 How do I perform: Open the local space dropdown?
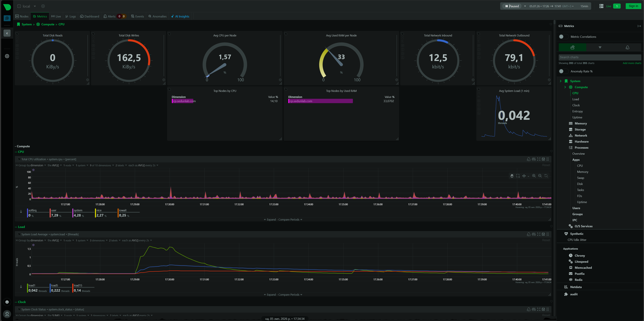click(x=27, y=6)
